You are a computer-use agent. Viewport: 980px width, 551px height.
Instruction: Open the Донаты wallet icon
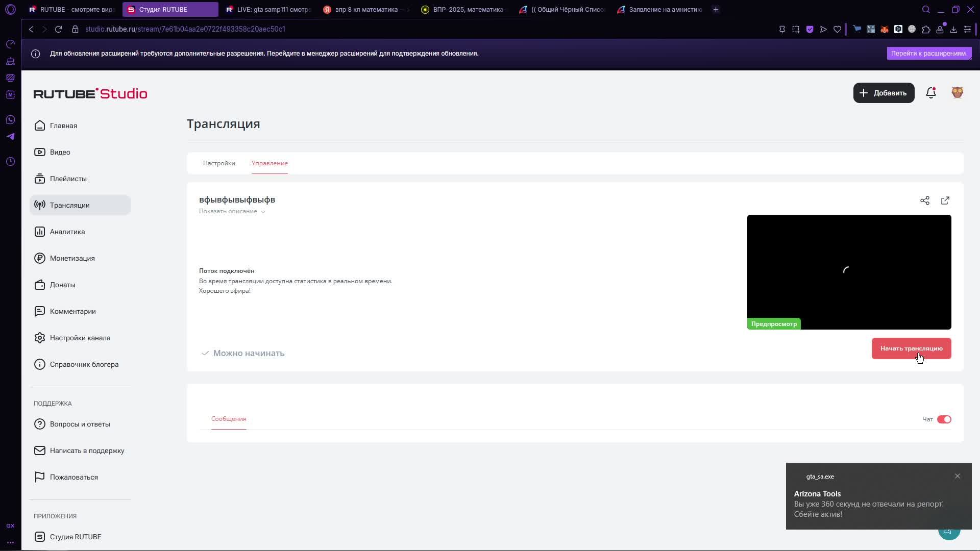pos(40,285)
